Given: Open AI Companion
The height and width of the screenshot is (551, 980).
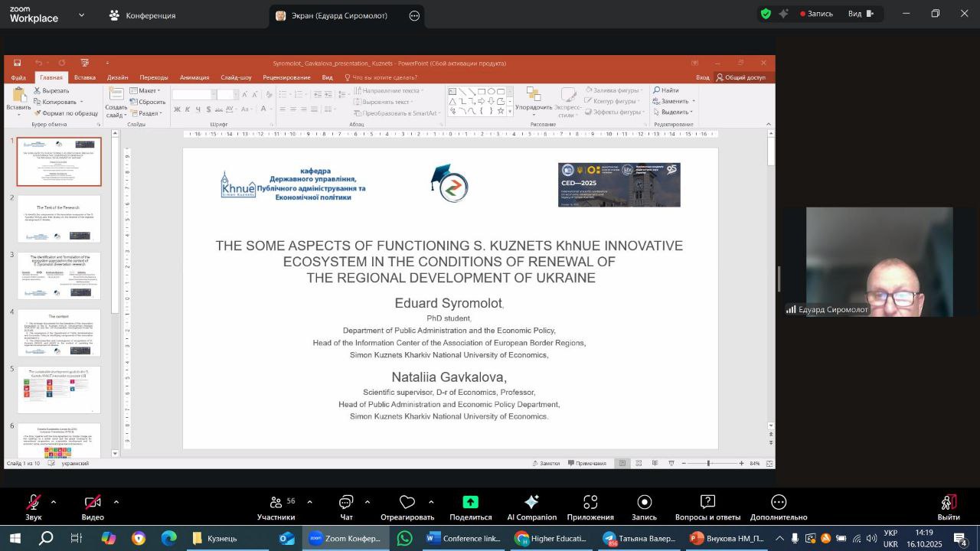Looking at the screenshot, I should 531,508.
